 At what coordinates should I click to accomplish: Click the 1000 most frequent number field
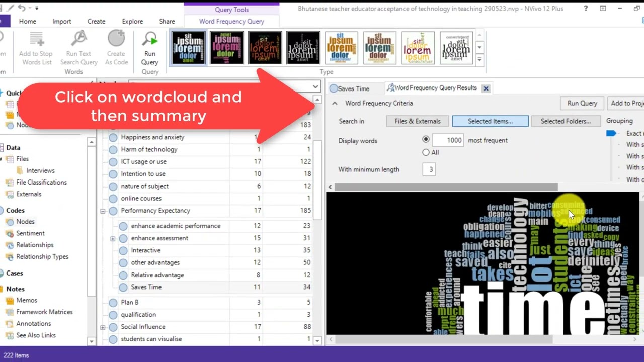coord(447,140)
